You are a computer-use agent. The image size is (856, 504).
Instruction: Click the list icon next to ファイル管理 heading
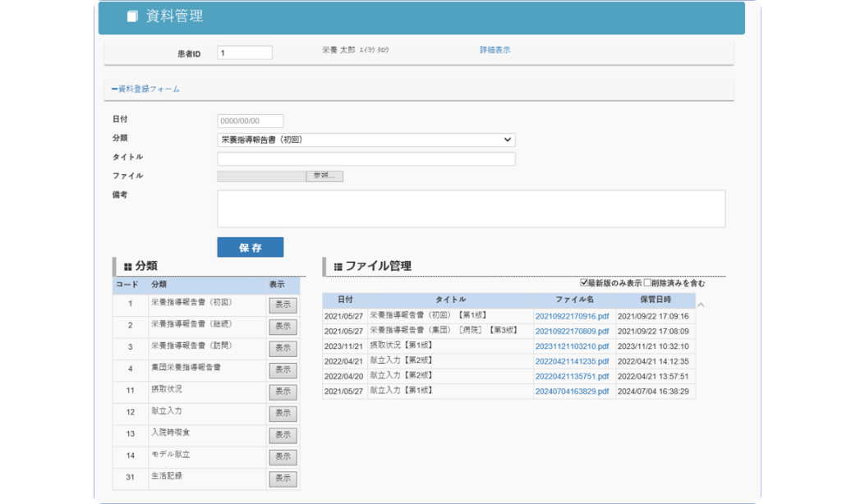(x=338, y=267)
